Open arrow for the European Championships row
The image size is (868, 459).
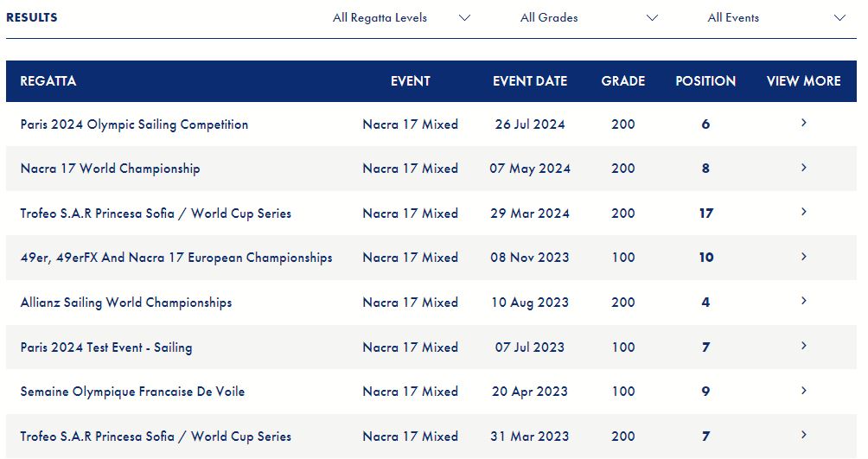[804, 257]
